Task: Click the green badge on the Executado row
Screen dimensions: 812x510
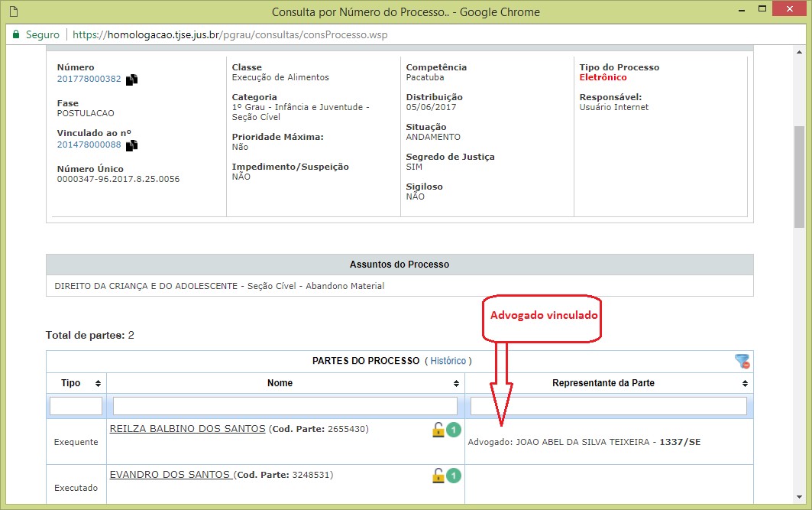Action: click(x=454, y=476)
